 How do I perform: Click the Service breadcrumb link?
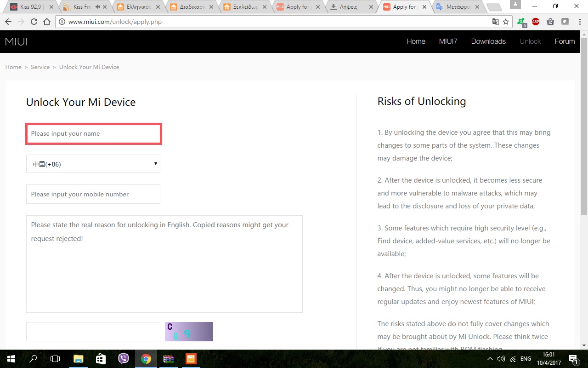coord(40,67)
